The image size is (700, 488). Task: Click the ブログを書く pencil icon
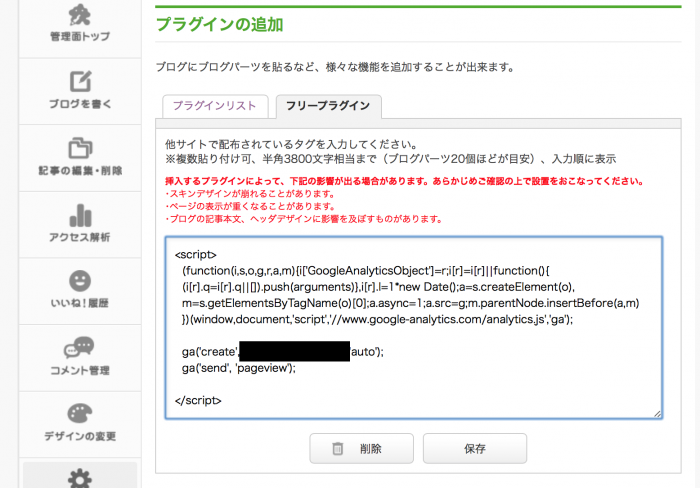80,80
